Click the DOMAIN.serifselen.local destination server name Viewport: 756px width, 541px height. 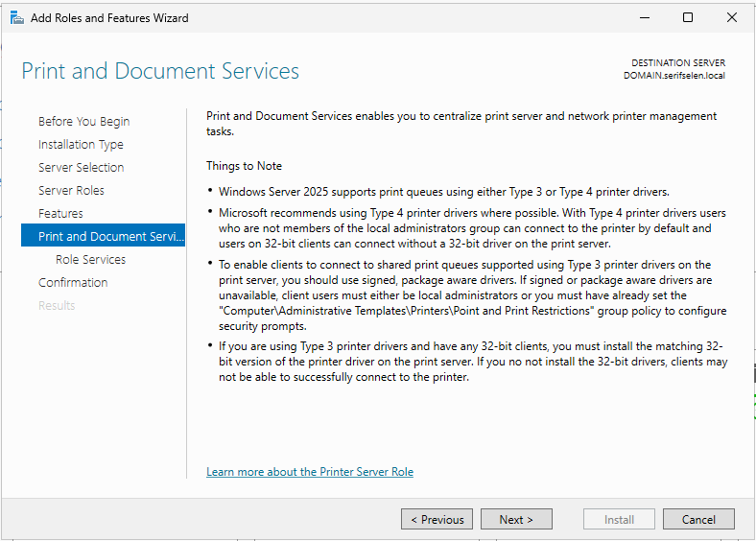[673, 75]
